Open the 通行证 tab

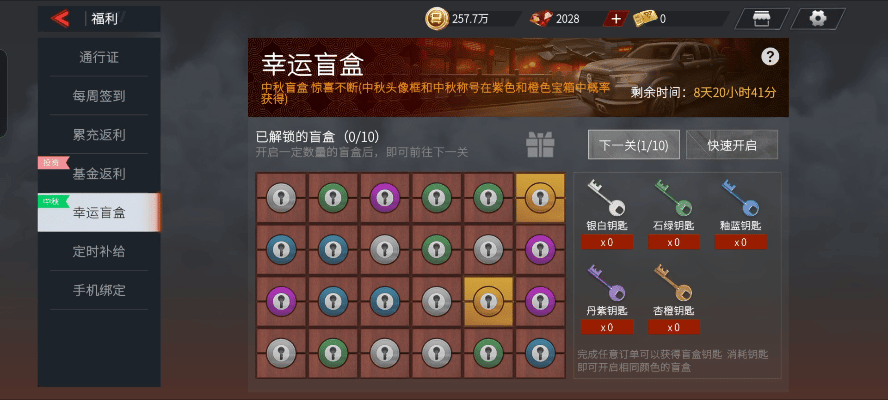pyautogui.click(x=99, y=57)
